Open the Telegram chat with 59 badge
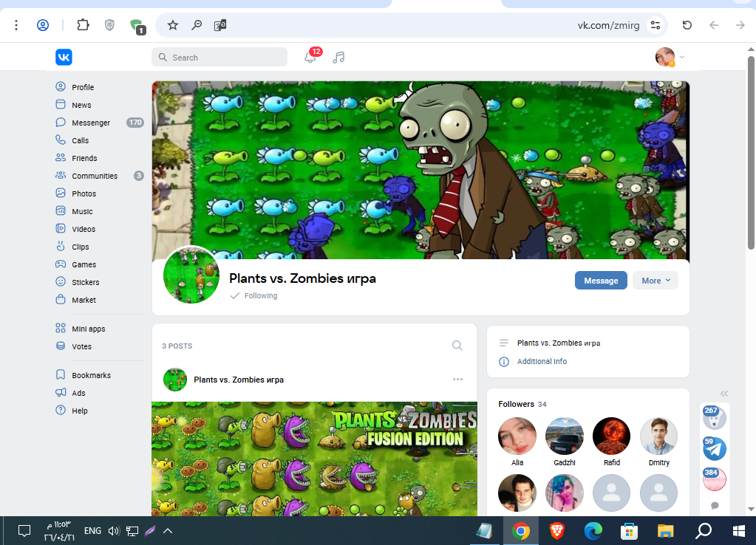The image size is (756, 545). click(715, 448)
